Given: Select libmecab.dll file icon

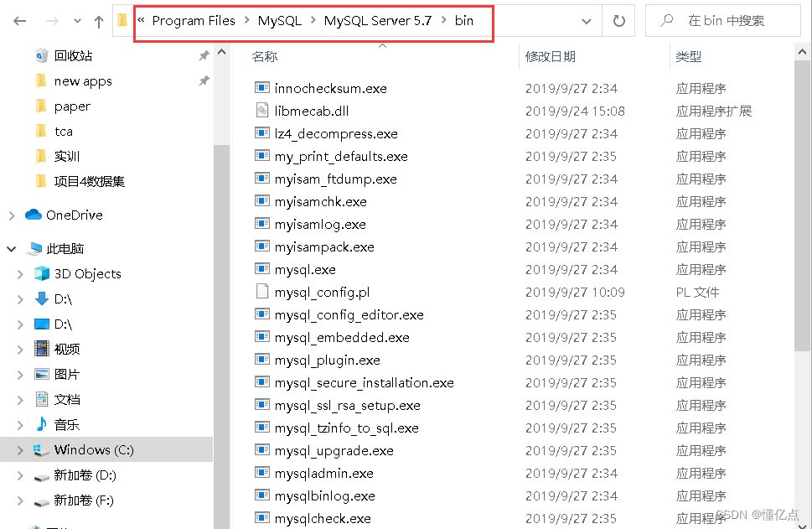Looking at the screenshot, I should [x=262, y=110].
